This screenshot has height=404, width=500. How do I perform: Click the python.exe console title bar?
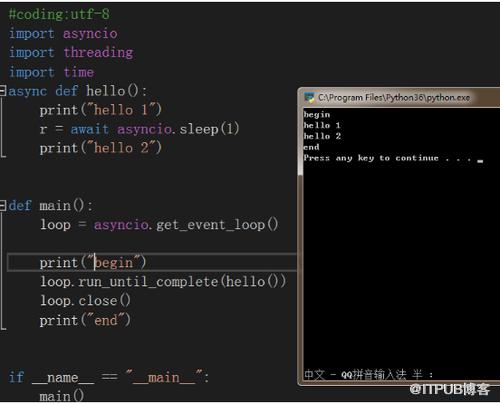click(399, 98)
